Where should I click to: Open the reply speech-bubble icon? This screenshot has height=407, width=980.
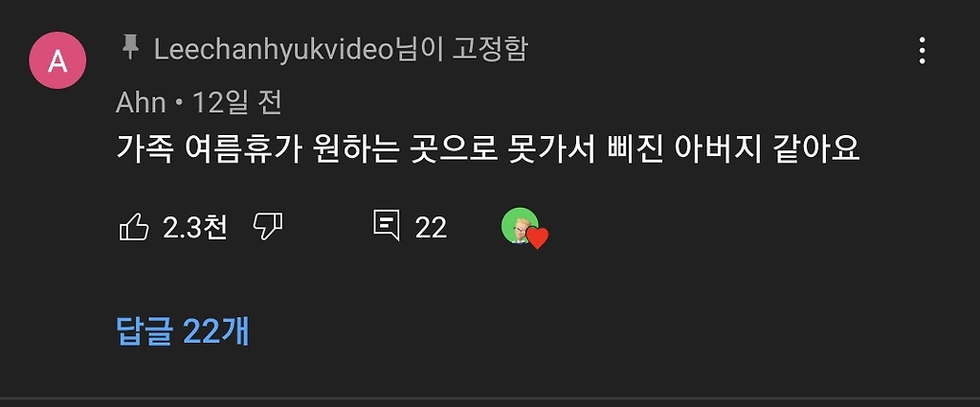[x=387, y=226]
